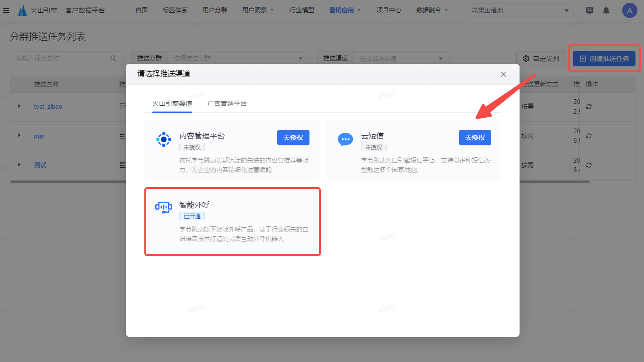The image size is (644, 362).
Task: Open the 测试 task link
Action: coord(40,165)
